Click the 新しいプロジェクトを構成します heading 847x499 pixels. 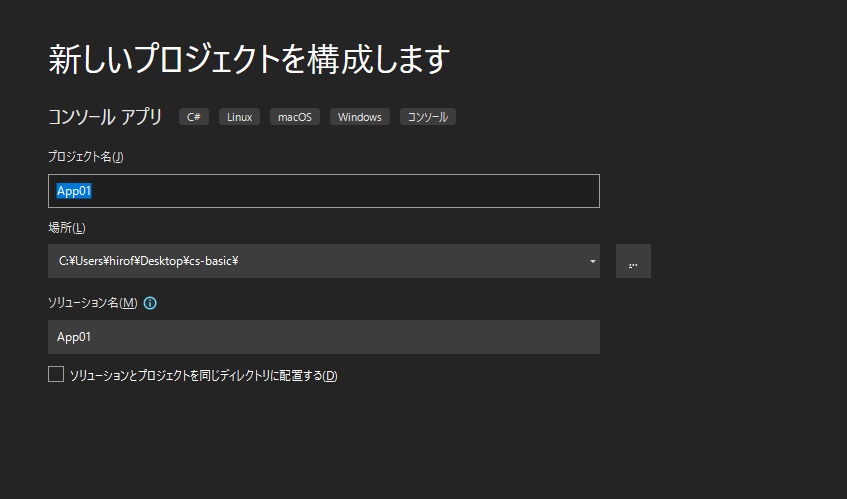(249, 58)
